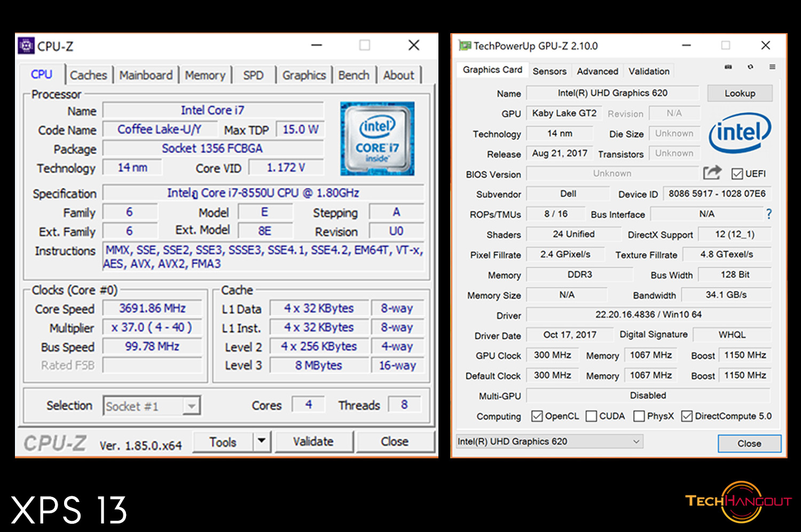The width and height of the screenshot is (801, 532).
Task: Toggle the DirectCompute 5.0 checkbox
Action: click(x=687, y=416)
